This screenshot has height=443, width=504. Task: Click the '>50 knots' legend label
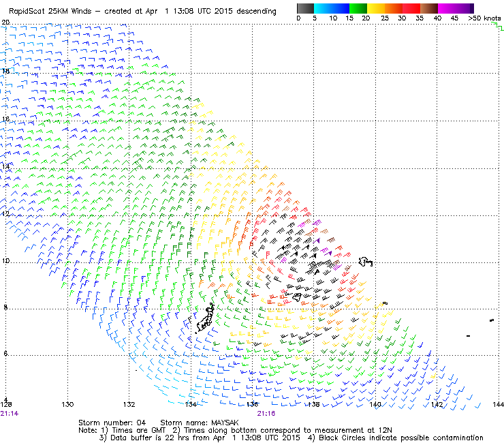484,18
